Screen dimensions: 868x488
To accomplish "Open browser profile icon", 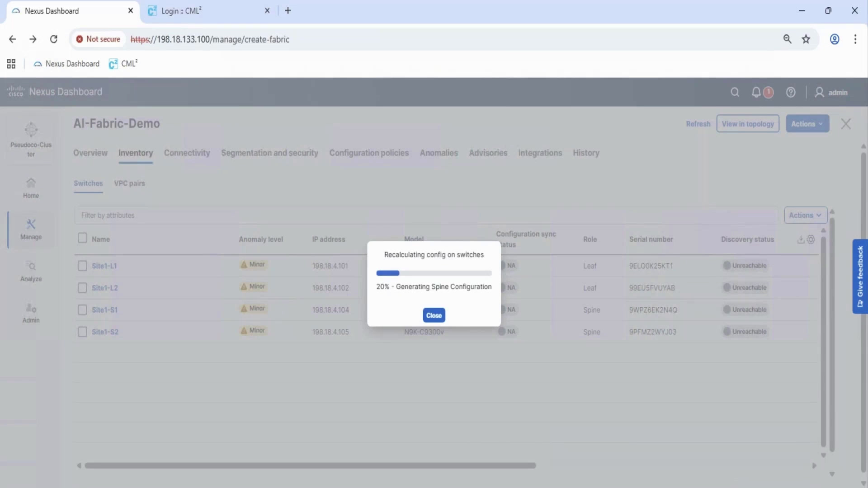I will click(835, 39).
